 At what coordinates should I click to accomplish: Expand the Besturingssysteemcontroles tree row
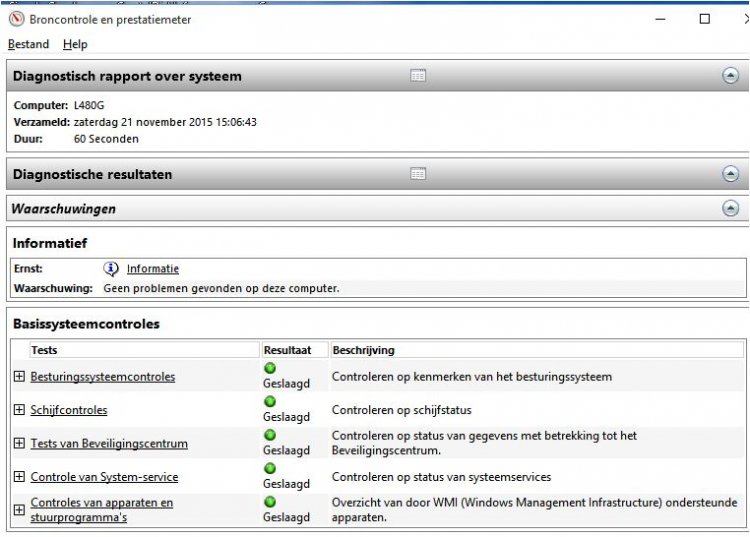[x=19, y=377]
